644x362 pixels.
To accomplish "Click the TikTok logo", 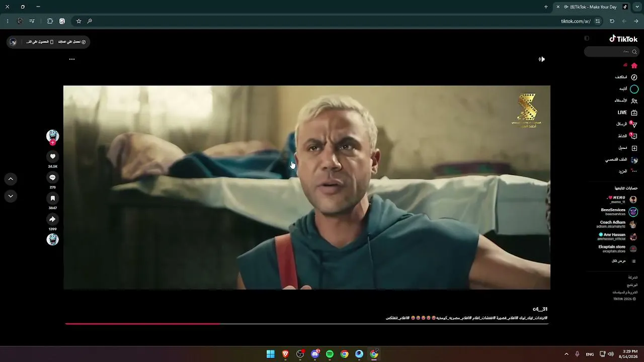I will click(x=623, y=39).
